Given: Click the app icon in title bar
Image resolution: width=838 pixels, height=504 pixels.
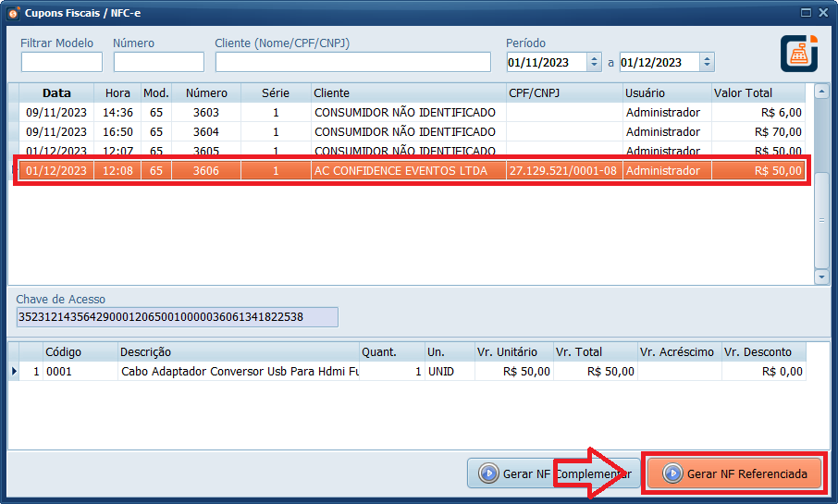Looking at the screenshot, I should coord(13,13).
